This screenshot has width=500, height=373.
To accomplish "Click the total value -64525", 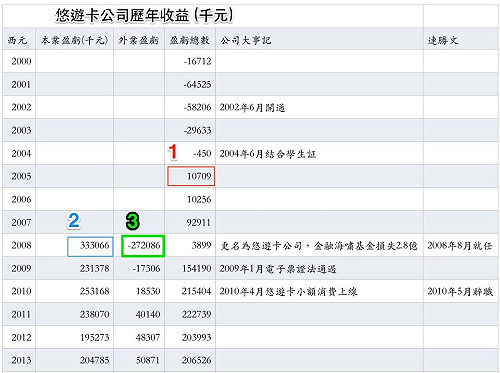I will 197,84.
